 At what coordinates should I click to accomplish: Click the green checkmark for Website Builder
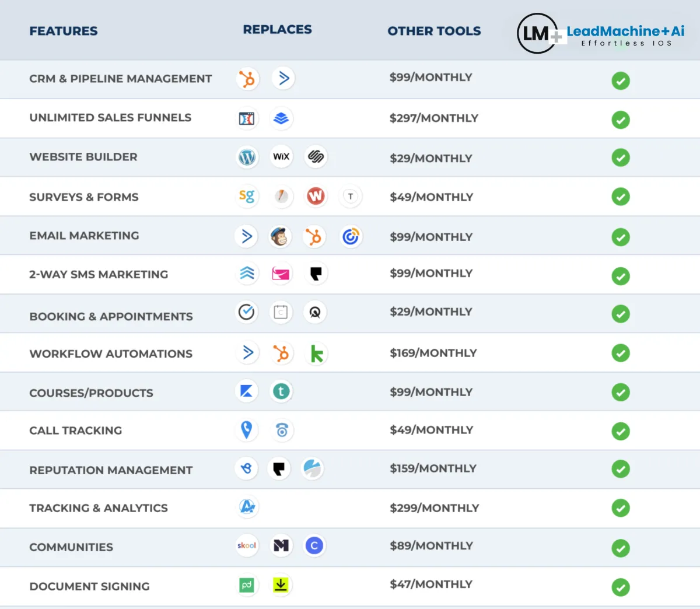click(621, 157)
